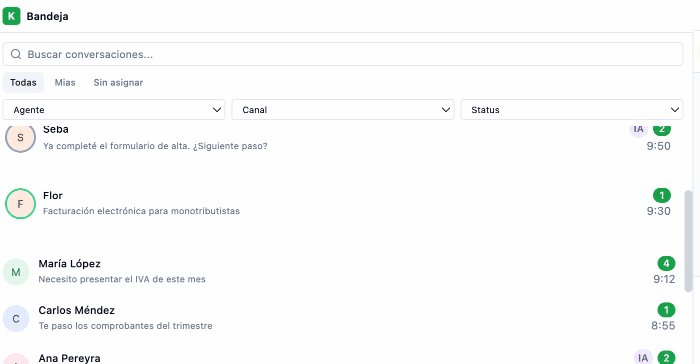Click the unread badge 2 on Ana Pereyra
The width and height of the screenshot is (700, 364).
666,358
